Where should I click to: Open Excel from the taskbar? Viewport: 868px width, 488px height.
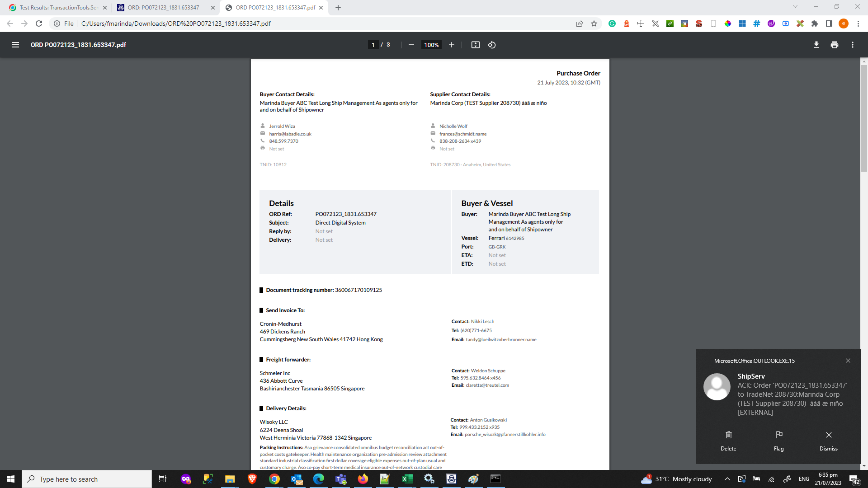[x=407, y=479]
